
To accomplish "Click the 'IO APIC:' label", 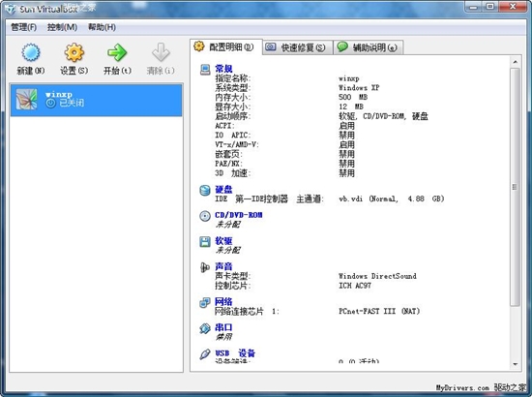I will coord(233,136).
